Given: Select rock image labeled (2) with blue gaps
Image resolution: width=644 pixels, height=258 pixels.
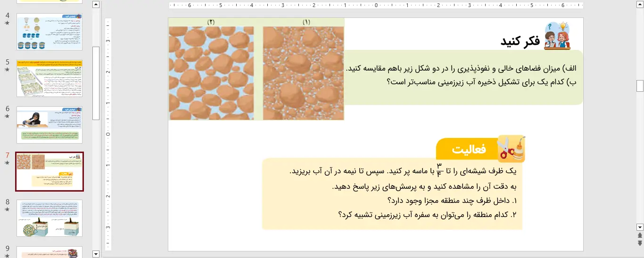Looking at the screenshot, I should (x=211, y=73).
